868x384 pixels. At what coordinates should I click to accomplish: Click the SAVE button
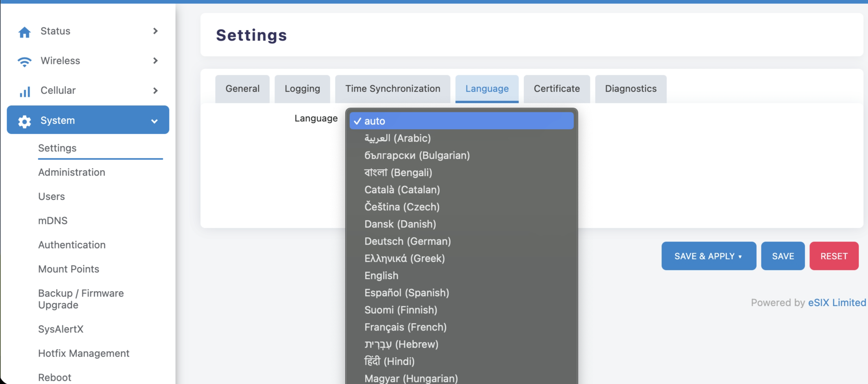782,256
